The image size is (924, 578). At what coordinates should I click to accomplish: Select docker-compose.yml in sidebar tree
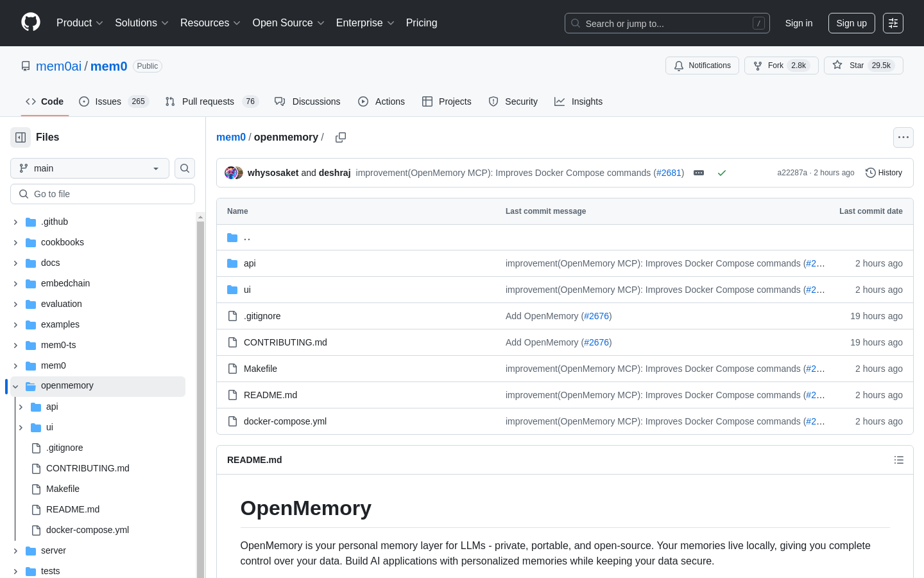click(87, 530)
